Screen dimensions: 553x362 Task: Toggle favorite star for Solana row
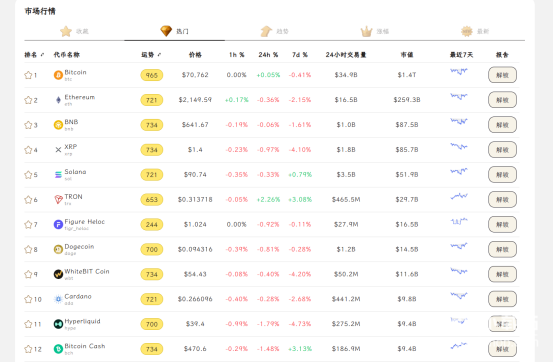pyautogui.click(x=28, y=175)
